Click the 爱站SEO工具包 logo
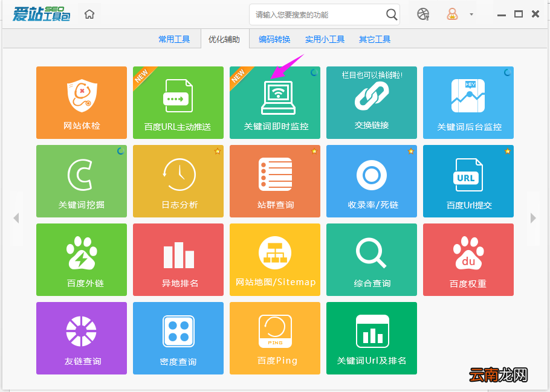This screenshot has width=550, height=392. (41, 14)
